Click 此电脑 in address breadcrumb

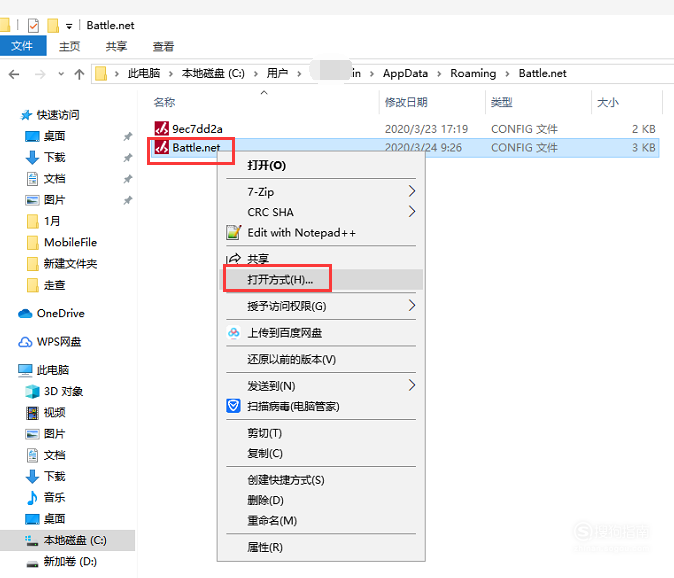coord(144,73)
